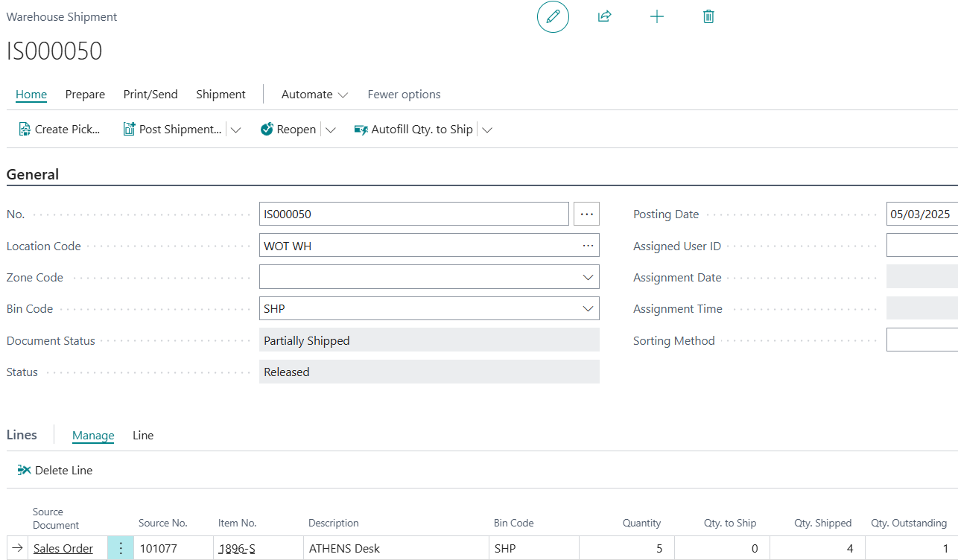Open the Automate menu dropdown
Image resolution: width=958 pixels, height=560 pixels.
314,95
